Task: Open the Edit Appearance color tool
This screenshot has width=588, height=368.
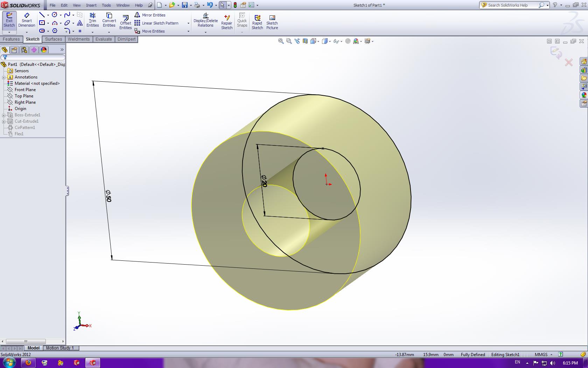Action: pos(356,41)
